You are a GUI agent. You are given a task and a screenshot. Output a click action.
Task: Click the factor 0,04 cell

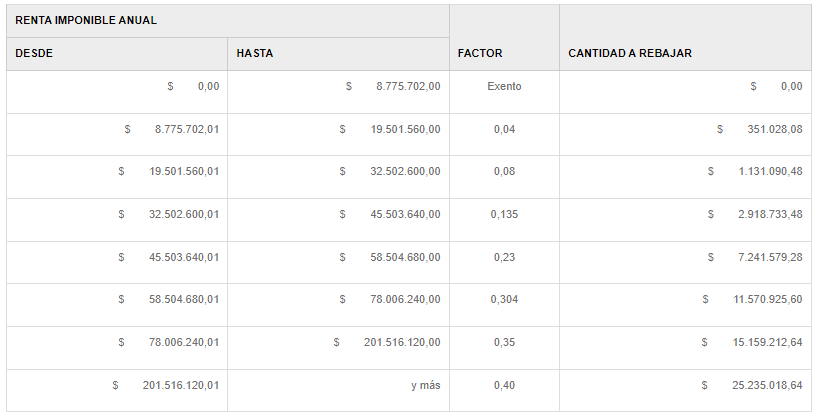pos(504,134)
